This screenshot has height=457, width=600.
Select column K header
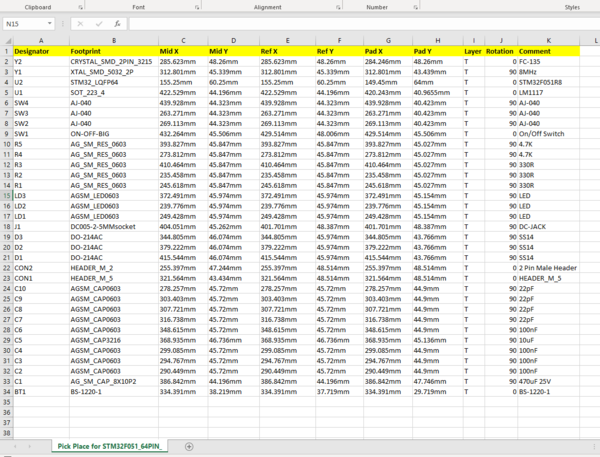[x=548, y=41]
